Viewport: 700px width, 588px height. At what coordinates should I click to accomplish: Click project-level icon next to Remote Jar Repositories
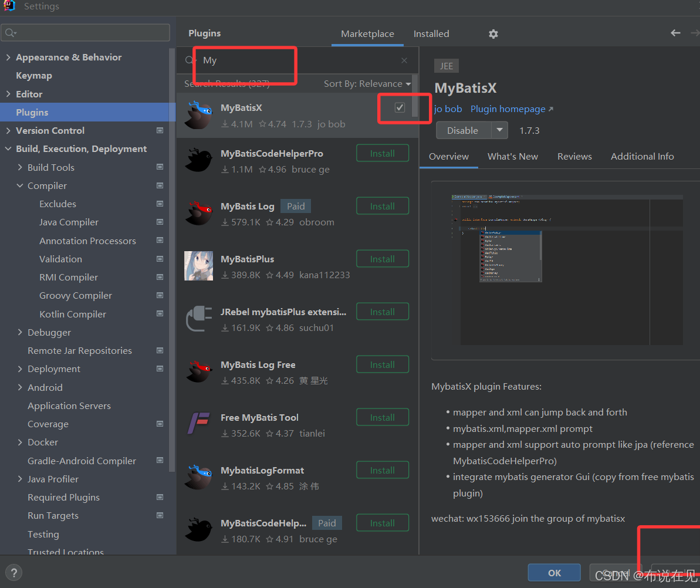click(160, 350)
